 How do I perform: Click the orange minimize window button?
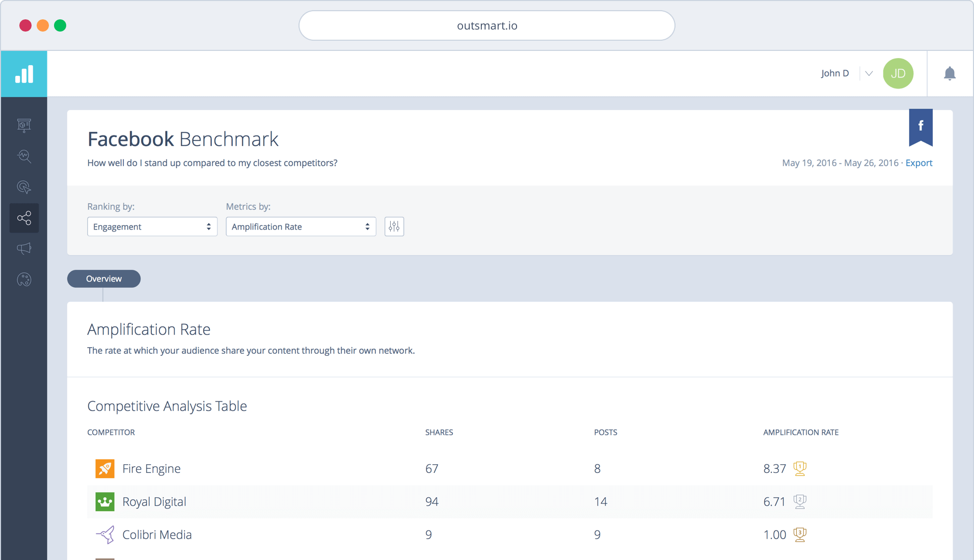[x=43, y=25]
